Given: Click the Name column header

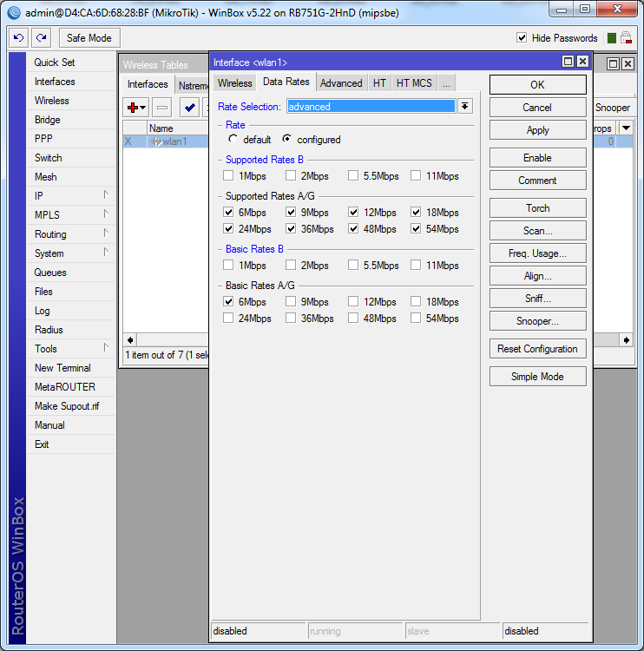Looking at the screenshot, I should coord(178,128).
